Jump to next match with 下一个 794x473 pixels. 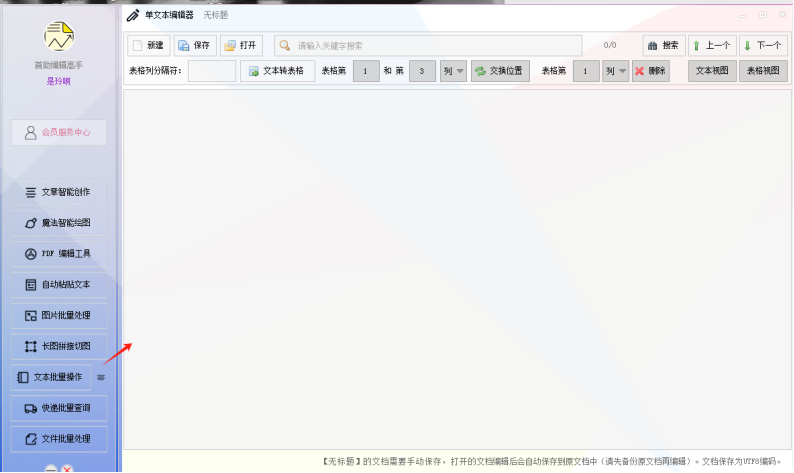pyautogui.click(x=763, y=46)
